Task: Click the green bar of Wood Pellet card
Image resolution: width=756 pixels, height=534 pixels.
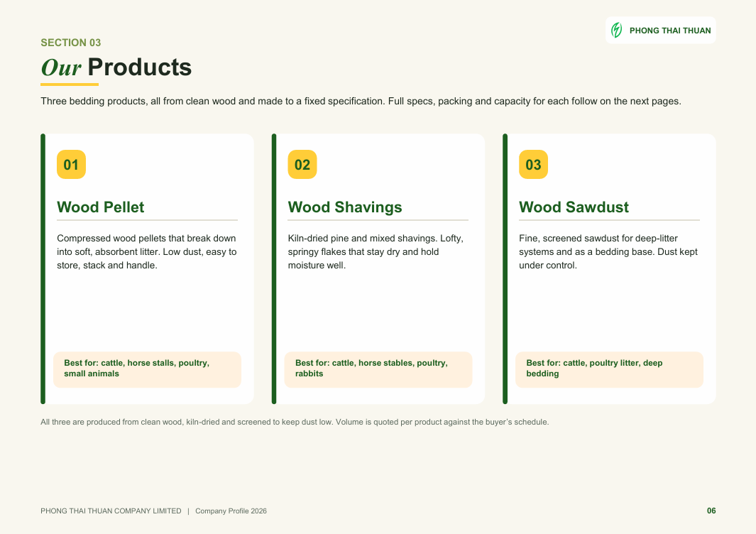Action: coord(43,268)
